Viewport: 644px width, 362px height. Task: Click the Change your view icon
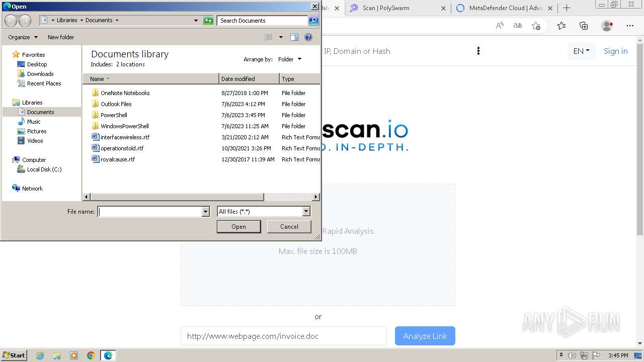[269, 37]
